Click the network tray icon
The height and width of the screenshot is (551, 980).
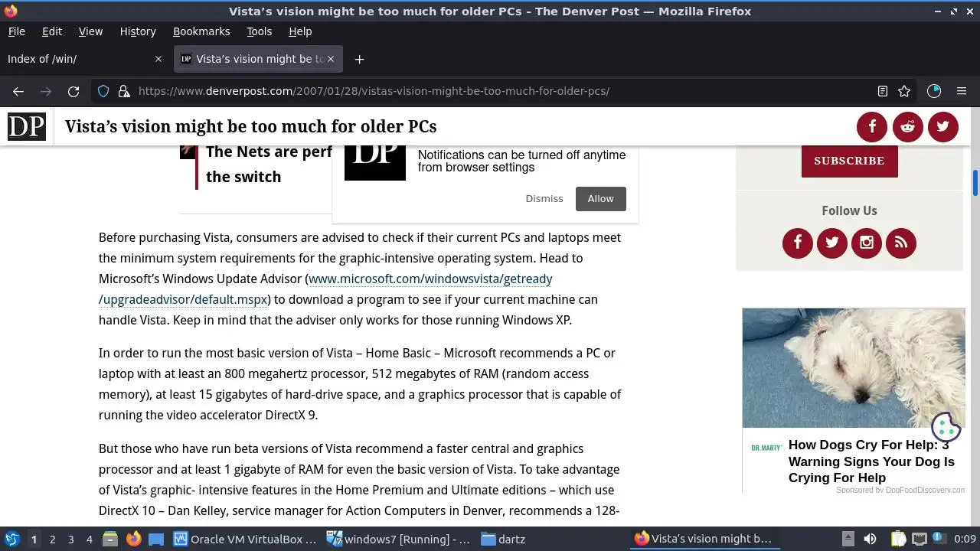click(920, 539)
